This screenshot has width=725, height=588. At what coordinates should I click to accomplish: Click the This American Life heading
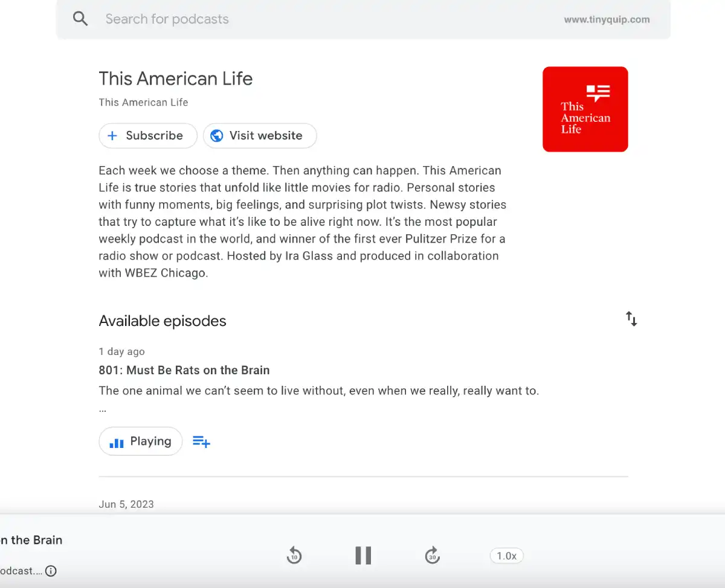point(175,78)
